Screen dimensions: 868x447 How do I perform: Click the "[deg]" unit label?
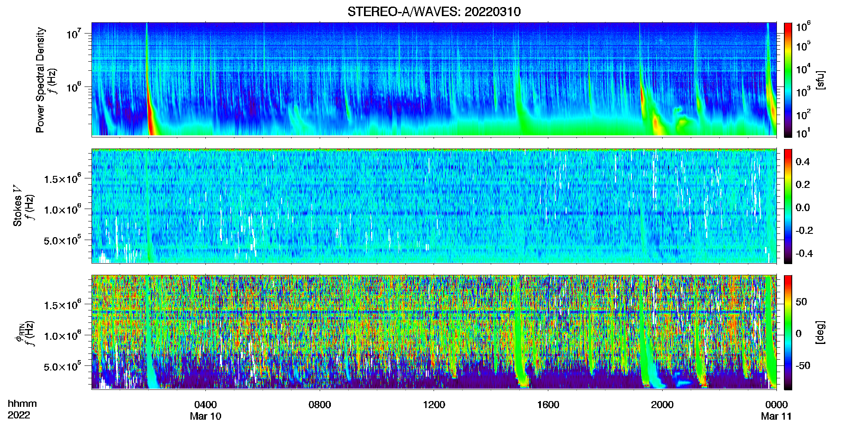[x=820, y=332]
